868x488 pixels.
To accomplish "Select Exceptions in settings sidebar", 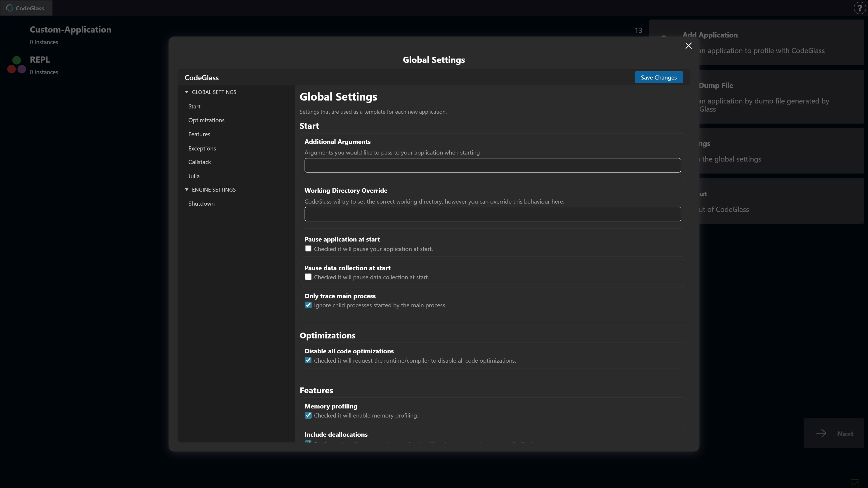I will click(x=202, y=148).
